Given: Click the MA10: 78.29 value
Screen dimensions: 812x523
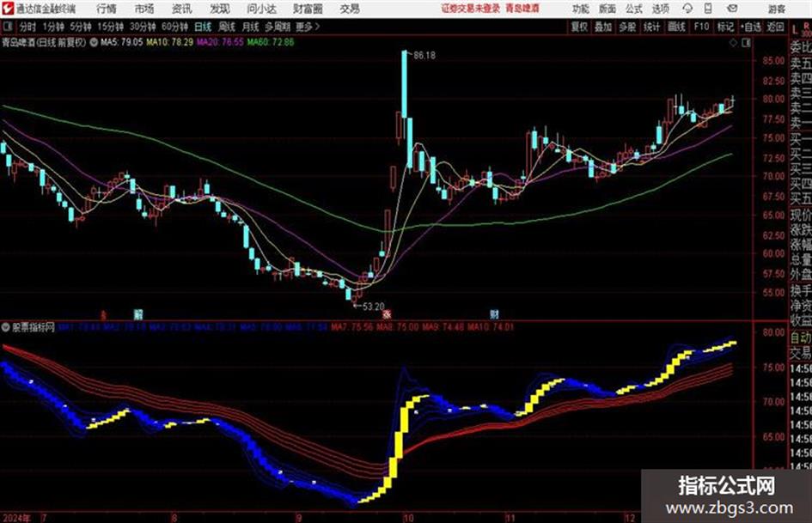Looking at the screenshot, I should click(170, 42).
